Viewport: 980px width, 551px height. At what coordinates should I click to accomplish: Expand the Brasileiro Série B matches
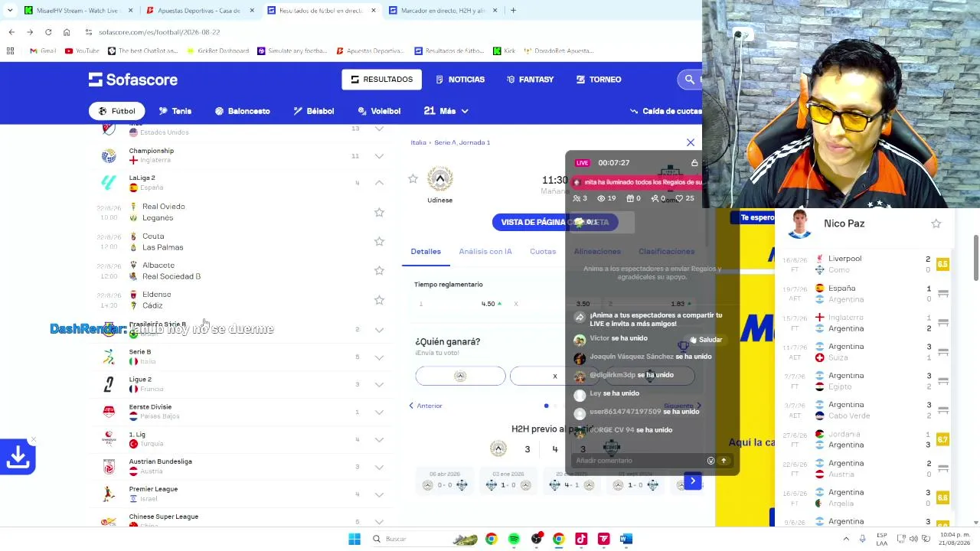pyautogui.click(x=379, y=330)
